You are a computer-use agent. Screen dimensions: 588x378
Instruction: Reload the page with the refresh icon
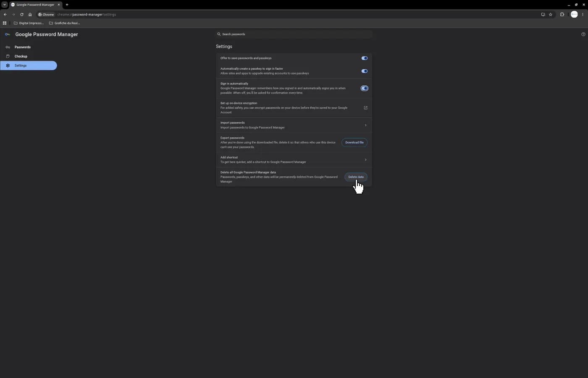pyautogui.click(x=22, y=14)
